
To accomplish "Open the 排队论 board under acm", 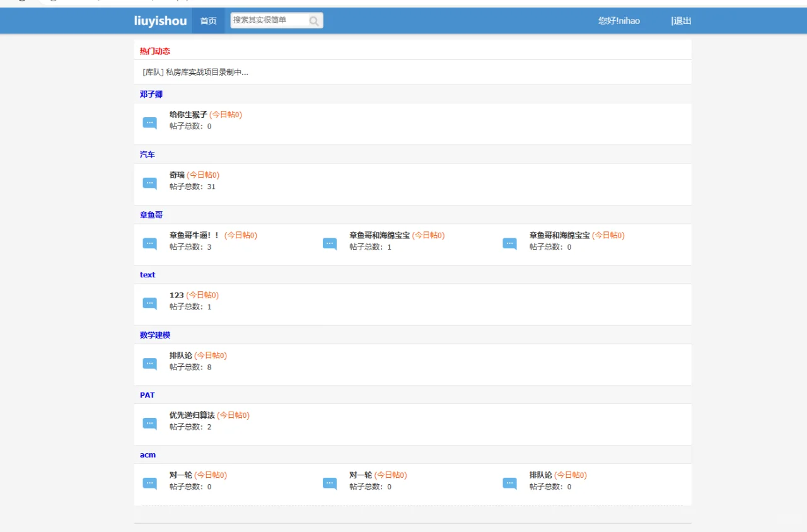I will (541, 475).
